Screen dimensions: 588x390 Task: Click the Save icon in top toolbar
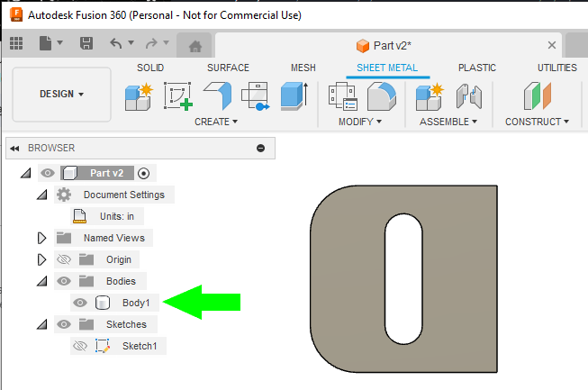point(86,43)
